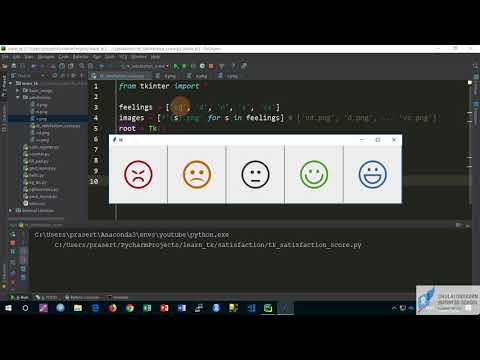
Task: Open the Help menu
Action: (155, 57)
